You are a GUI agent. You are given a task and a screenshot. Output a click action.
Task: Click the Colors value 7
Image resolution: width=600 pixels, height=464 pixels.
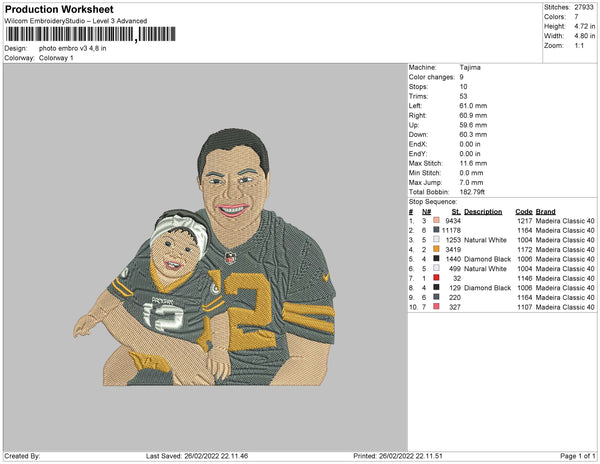pyautogui.click(x=576, y=17)
